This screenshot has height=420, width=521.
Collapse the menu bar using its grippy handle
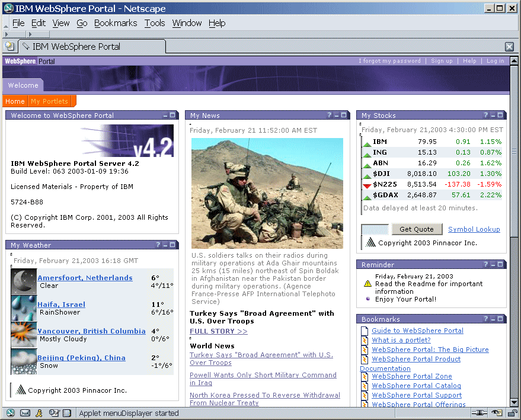6,23
